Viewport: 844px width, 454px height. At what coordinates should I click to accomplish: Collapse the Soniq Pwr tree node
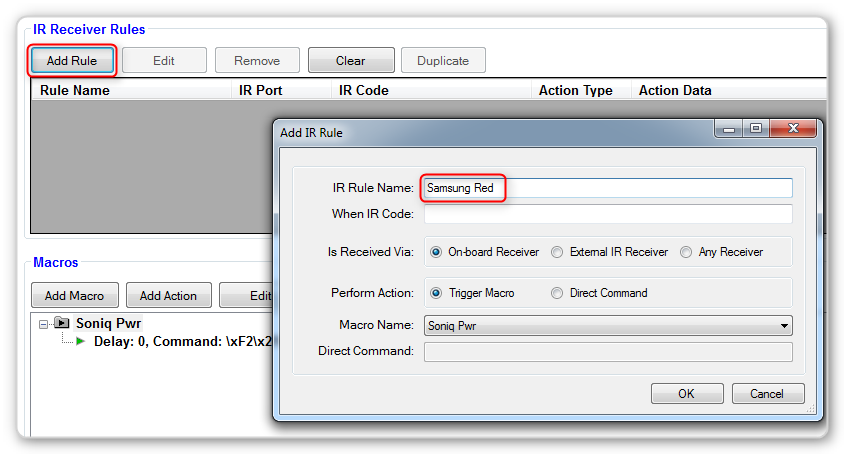click(x=43, y=324)
